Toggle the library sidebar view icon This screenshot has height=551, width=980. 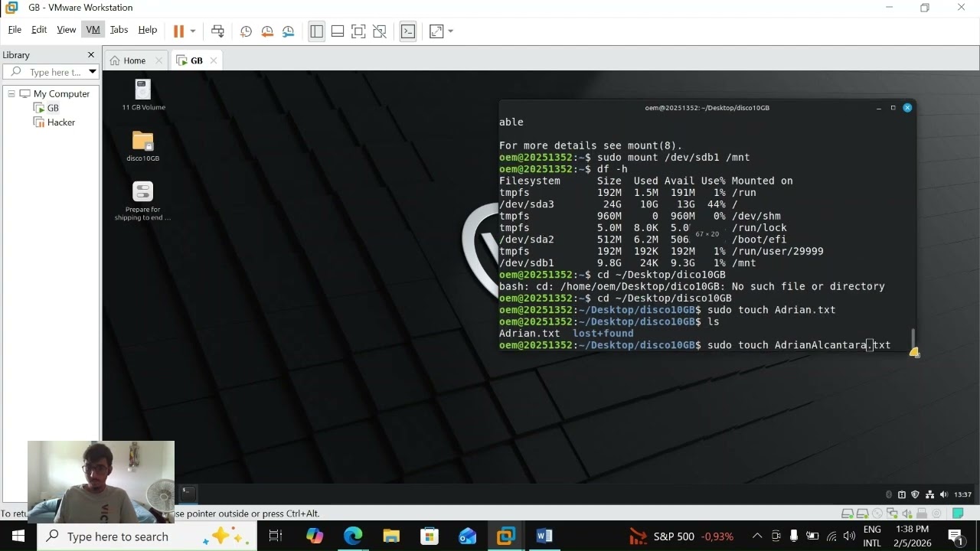(316, 31)
